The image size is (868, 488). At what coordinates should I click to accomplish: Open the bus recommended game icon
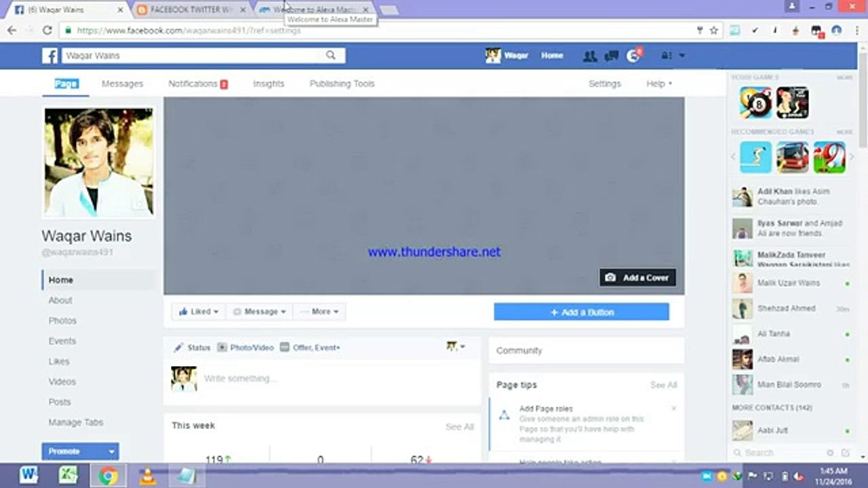(792, 157)
